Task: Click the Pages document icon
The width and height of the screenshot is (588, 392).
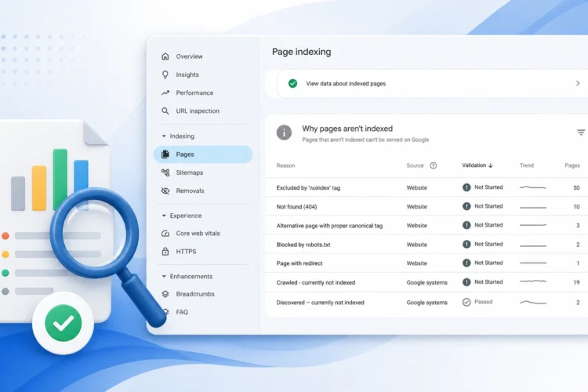Action: pos(165,154)
